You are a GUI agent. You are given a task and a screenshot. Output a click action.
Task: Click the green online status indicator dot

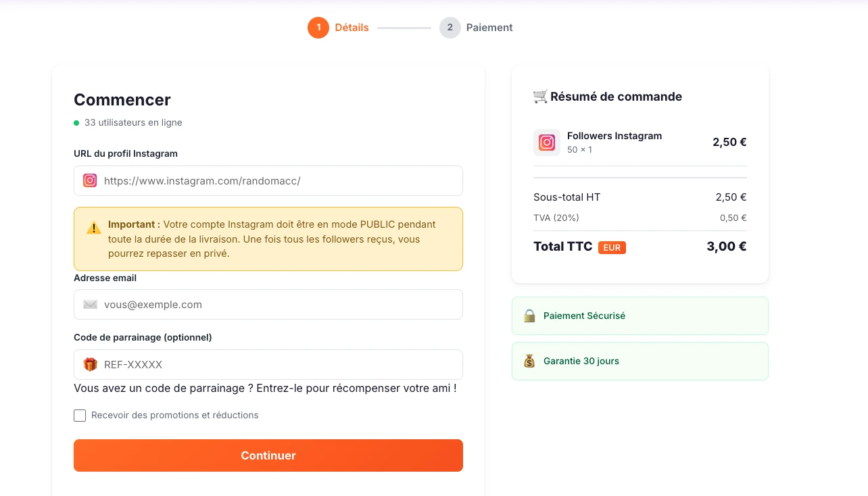[76, 122]
